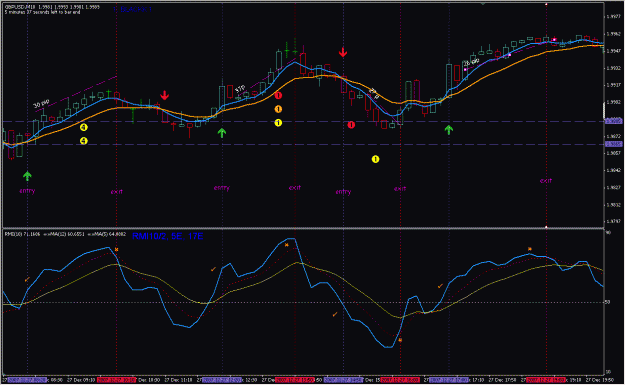Screen dimensions: 625x385
Task: Select the first orange check mark in the RMI panel
Action: pyautogui.click(x=27, y=279)
